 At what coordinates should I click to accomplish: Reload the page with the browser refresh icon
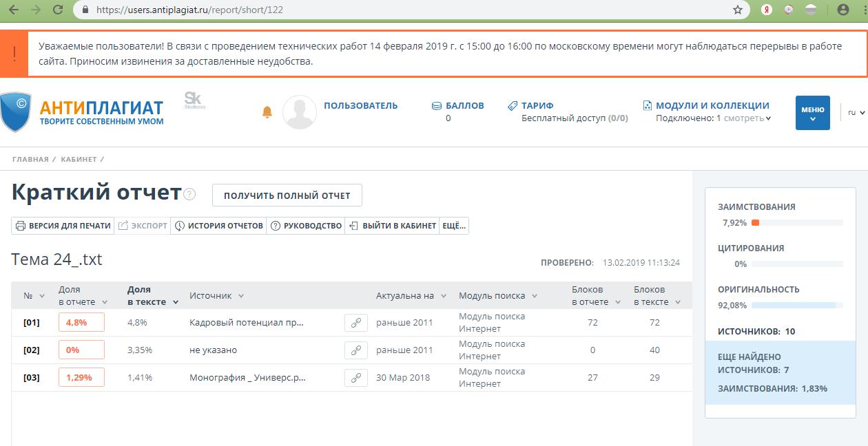(58, 10)
